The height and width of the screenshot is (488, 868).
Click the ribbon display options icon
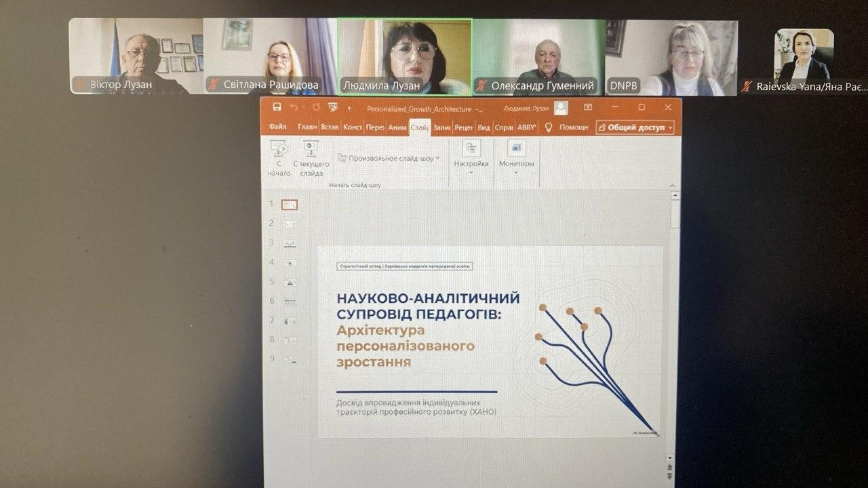point(588,108)
